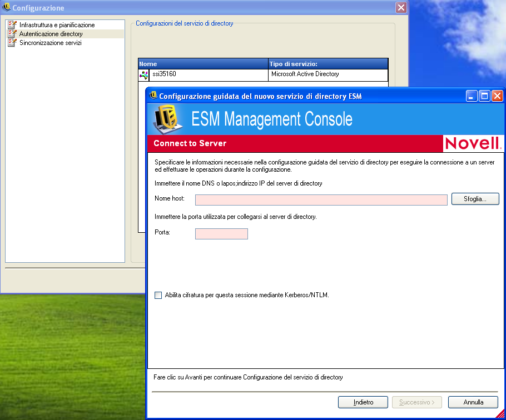Focus the Nome host input field

pos(321,200)
